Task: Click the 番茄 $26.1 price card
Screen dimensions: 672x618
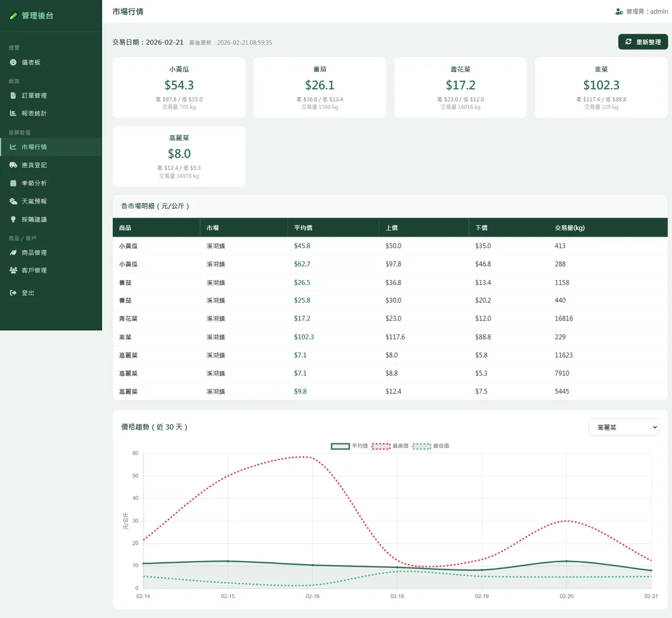Action: tap(320, 87)
